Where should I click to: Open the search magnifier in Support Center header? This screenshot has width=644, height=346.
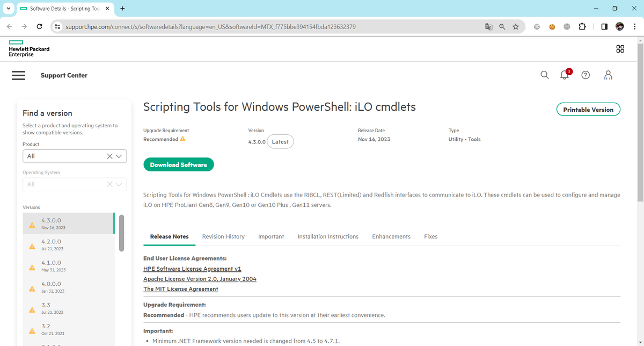click(x=545, y=75)
